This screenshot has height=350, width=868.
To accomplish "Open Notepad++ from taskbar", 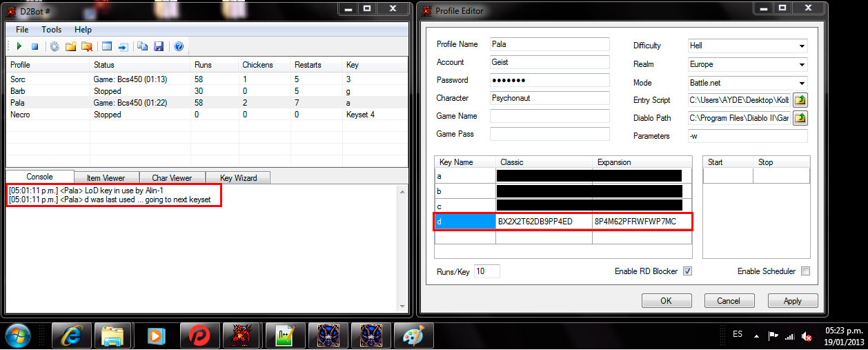I will tap(286, 336).
